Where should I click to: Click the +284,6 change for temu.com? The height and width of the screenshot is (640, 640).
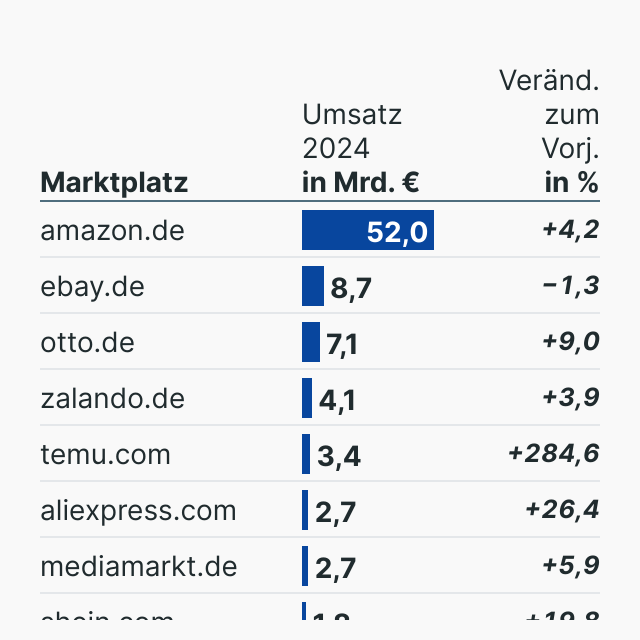click(x=553, y=455)
